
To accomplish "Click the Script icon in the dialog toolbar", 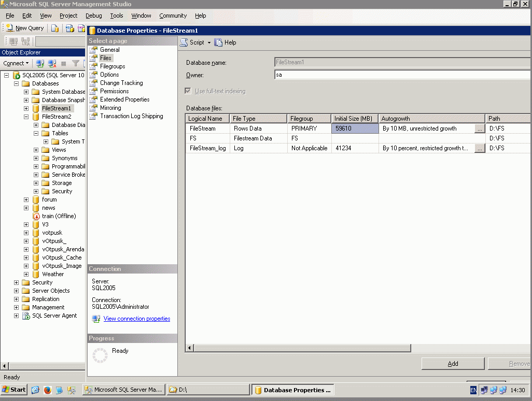I will click(x=184, y=42).
